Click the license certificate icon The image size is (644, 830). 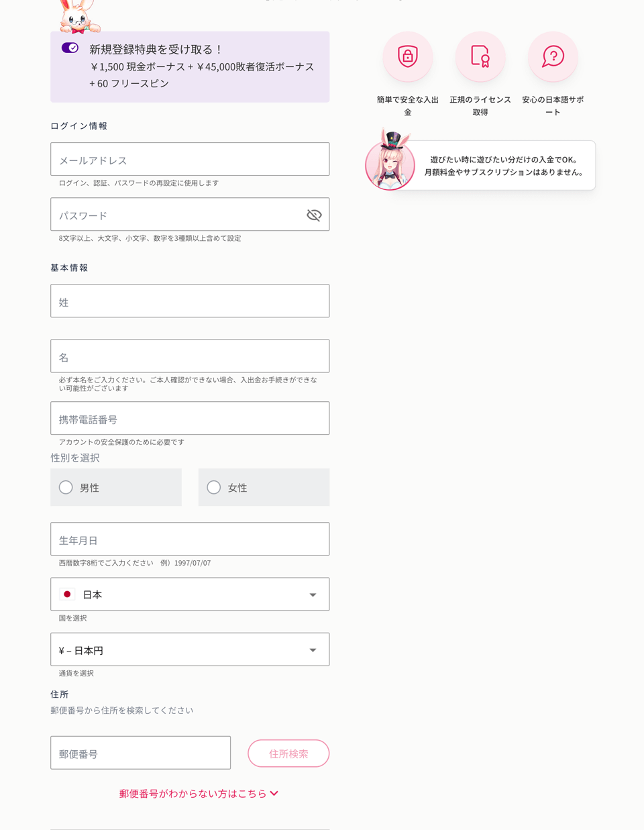(x=480, y=56)
